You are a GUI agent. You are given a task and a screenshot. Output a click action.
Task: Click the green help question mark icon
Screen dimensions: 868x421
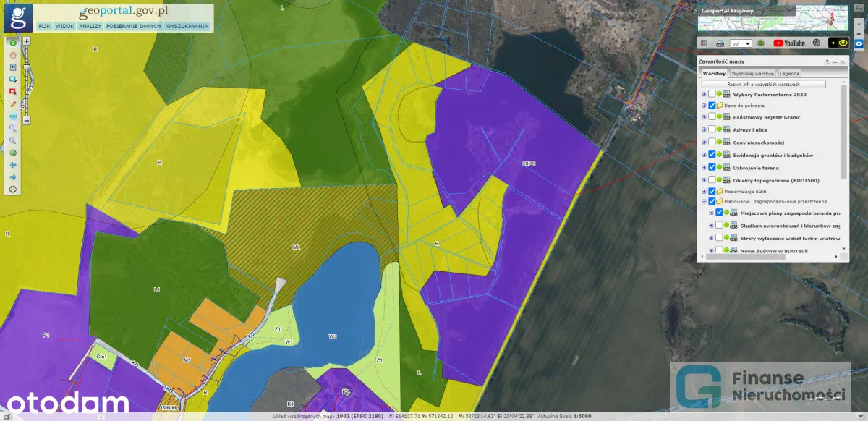point(761,43)
